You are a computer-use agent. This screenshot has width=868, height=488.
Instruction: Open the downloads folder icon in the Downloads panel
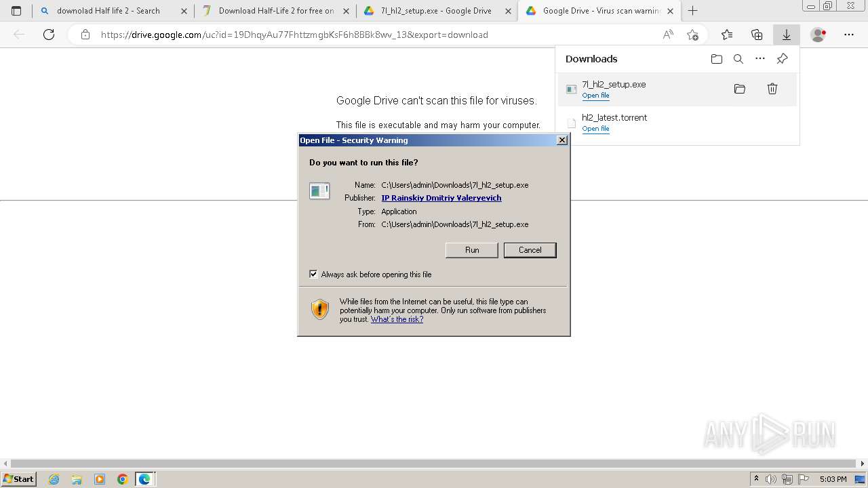pos(717,59)
